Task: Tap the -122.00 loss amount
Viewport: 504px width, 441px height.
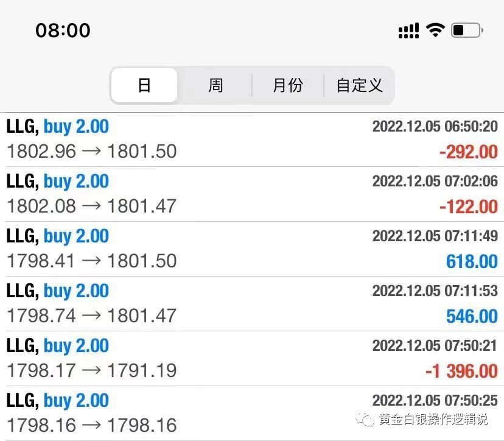Action: pyautogui.click(x=468, y=206)
